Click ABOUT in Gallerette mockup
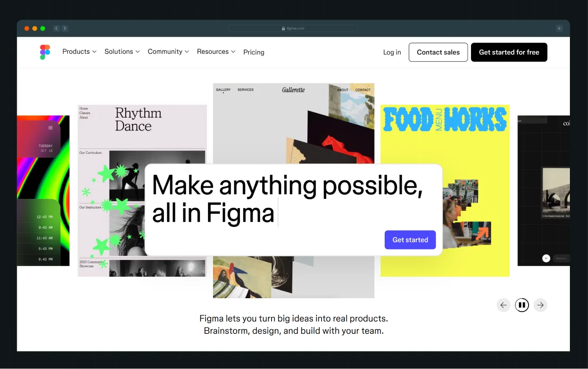The height and width of the screenshot is (369, 588). point(342,90)
